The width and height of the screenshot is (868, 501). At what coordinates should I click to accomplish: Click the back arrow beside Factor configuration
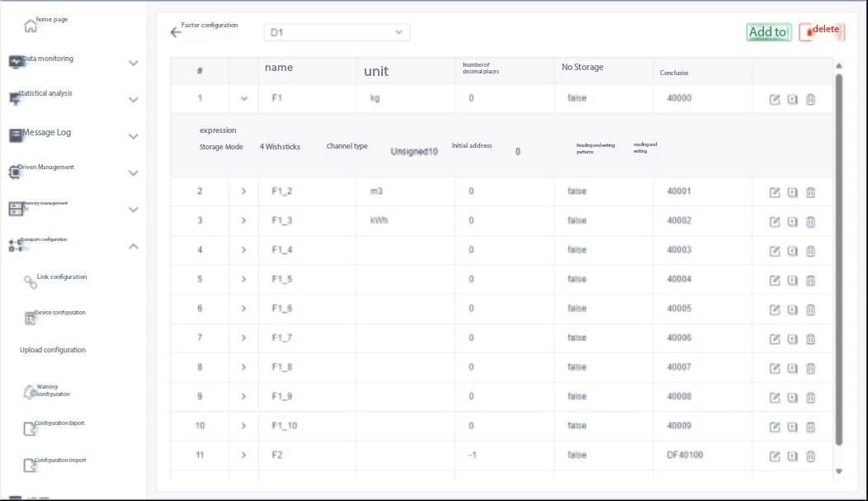pyautogui.click(x=176, y=32)
